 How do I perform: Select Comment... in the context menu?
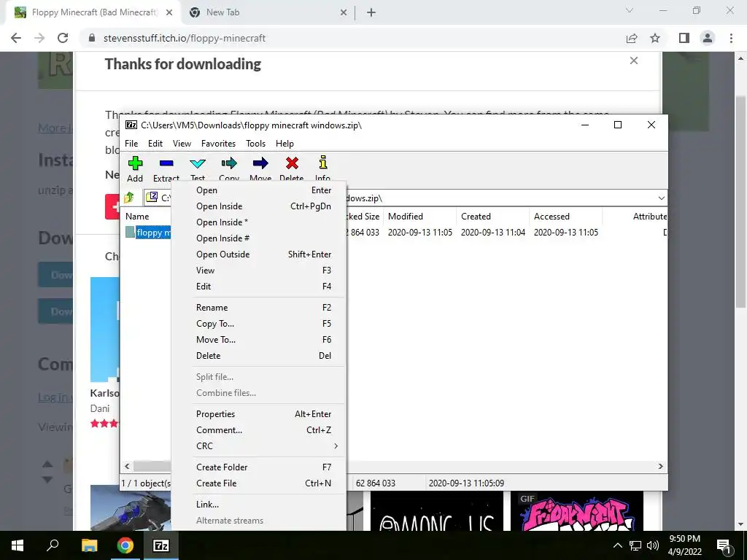259,430
